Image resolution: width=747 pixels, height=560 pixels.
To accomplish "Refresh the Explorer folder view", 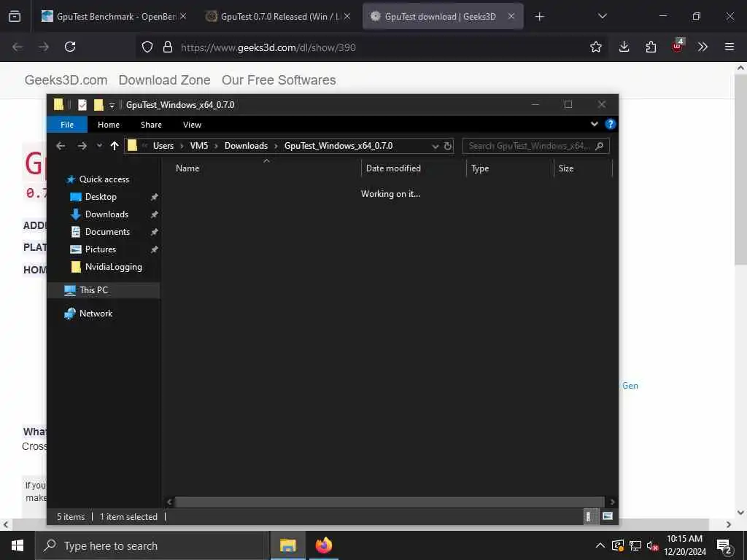I will [447, 146].
